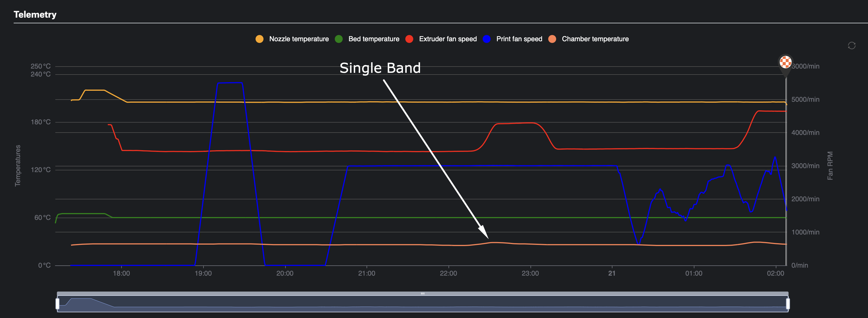Click left handle of zoom range slider

point(57,303)
